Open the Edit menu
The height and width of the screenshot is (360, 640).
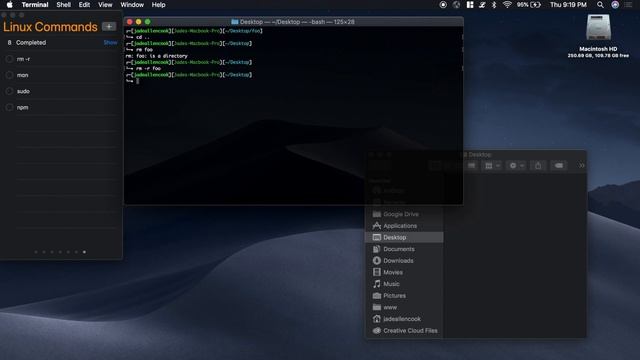click(84, 5)
